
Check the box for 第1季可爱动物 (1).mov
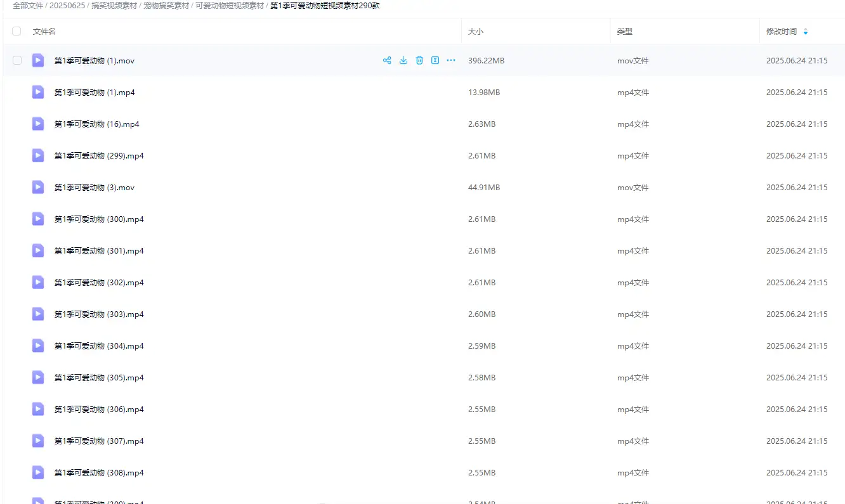coord(17,60)
